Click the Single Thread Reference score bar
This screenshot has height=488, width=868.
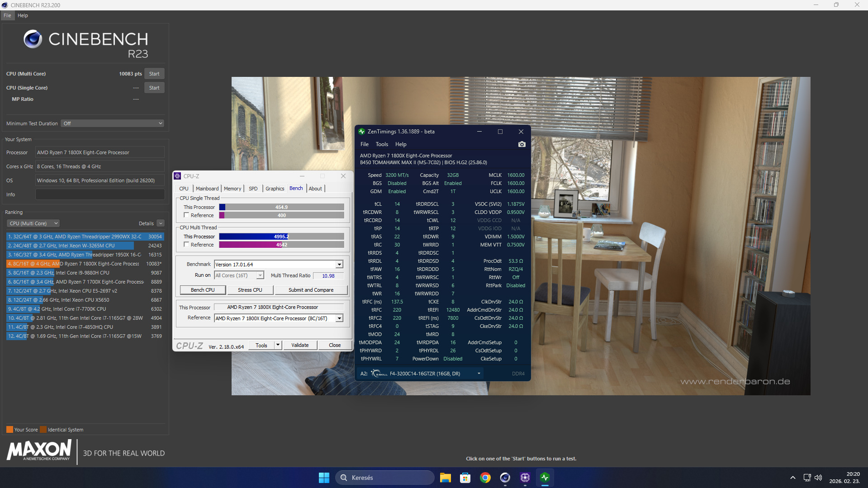pyautogui.click(x=281, y=215)
